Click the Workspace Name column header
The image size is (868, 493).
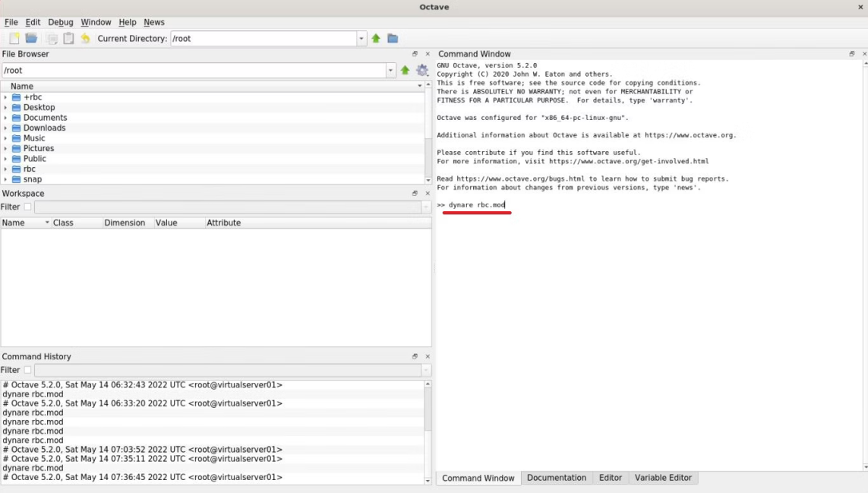[x=26, y=223]
